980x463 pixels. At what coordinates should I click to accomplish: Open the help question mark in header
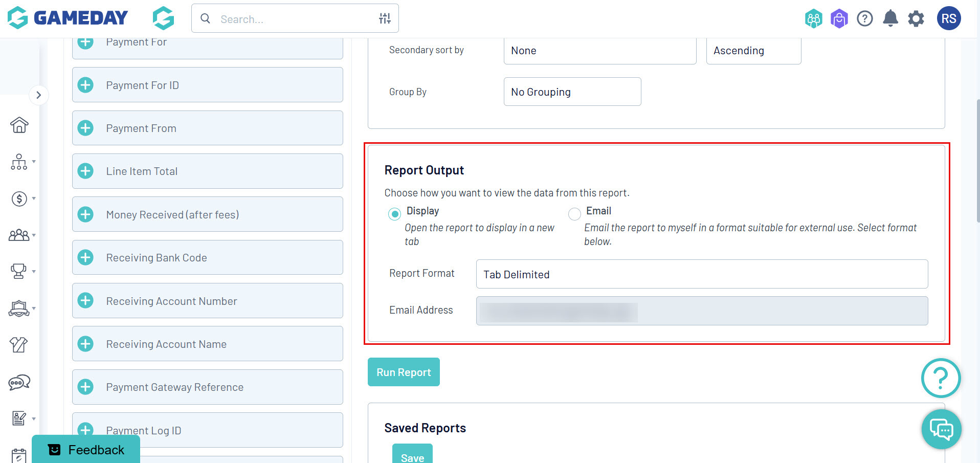click(x=865, y=19)
